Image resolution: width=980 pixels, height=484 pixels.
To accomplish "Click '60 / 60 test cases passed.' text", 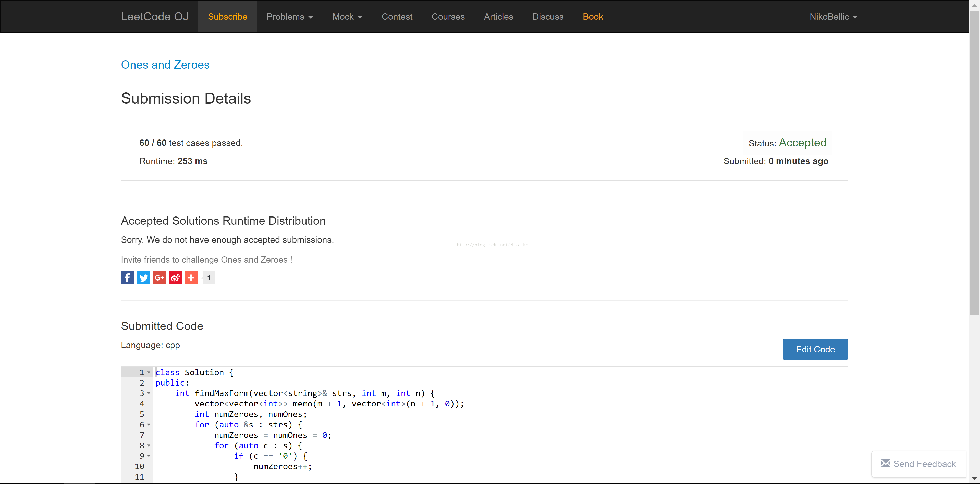I will pyautogui.click(x=191, y=143).
